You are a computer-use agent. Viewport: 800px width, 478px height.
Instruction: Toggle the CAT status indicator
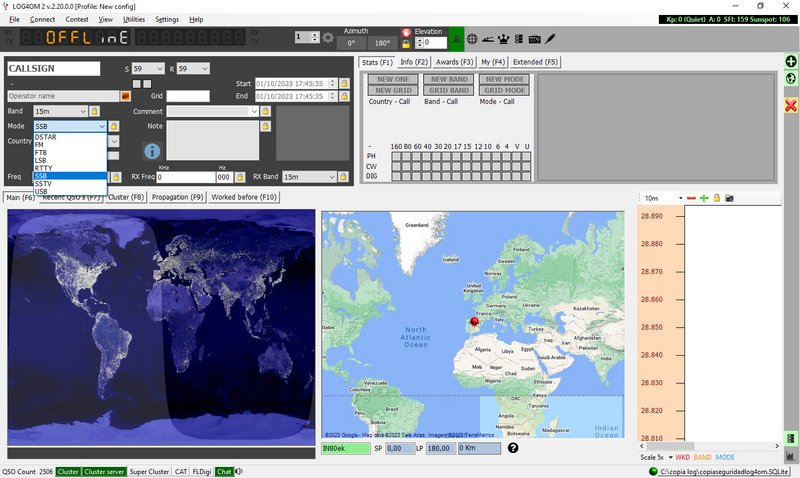[181, 472]
